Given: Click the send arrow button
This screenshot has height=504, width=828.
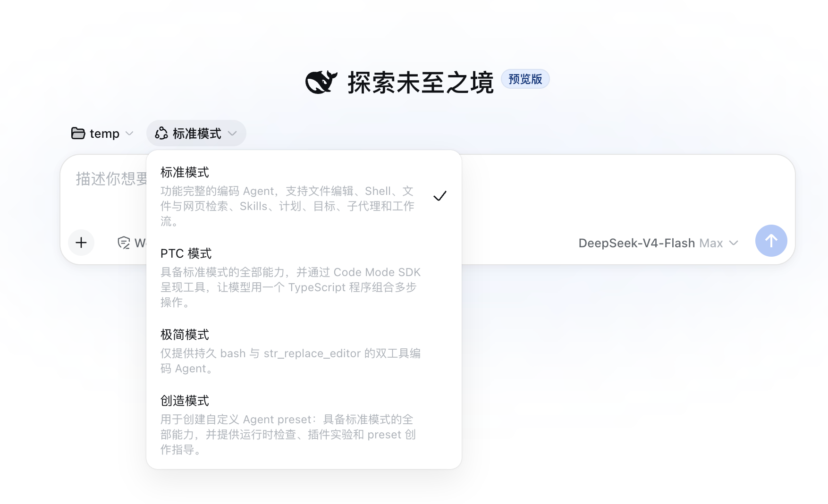Looking at the screenshot, I should tap(771, 241).
